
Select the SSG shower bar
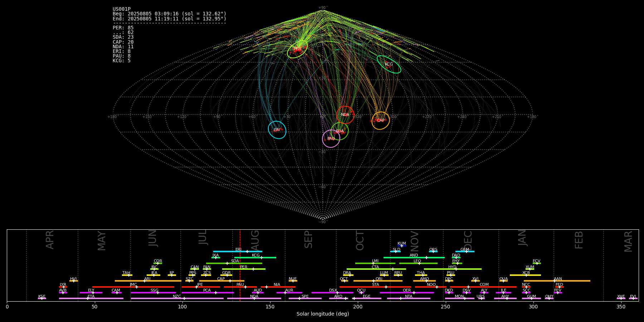(153, 293)
